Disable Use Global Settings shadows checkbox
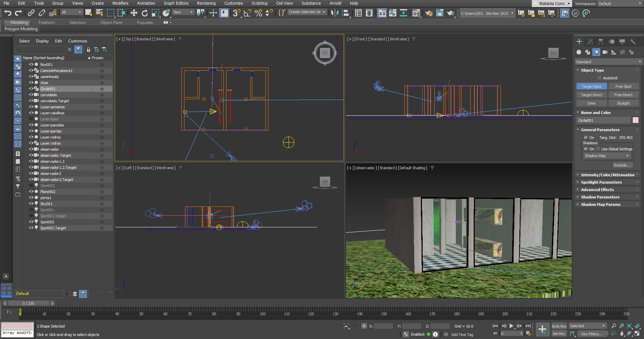 (x=598, y=149)
